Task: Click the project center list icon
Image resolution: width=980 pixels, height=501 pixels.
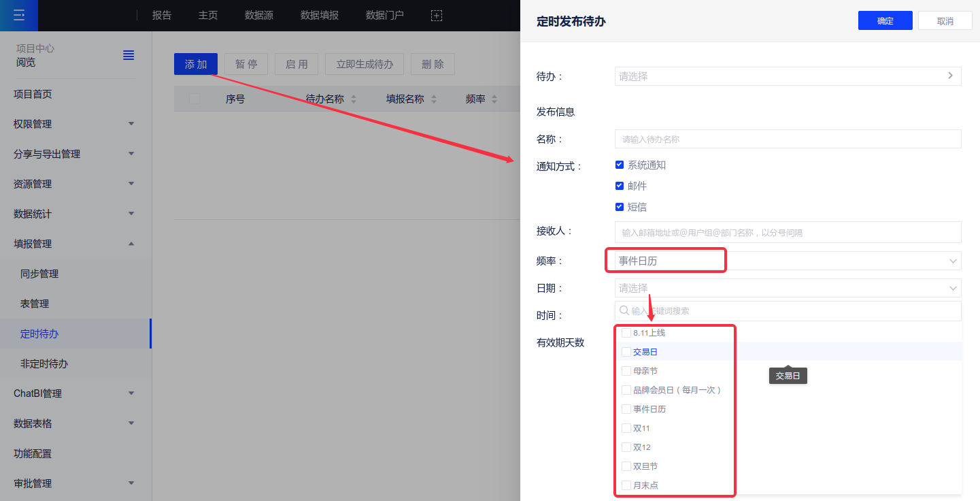Action: click(129, 55)
